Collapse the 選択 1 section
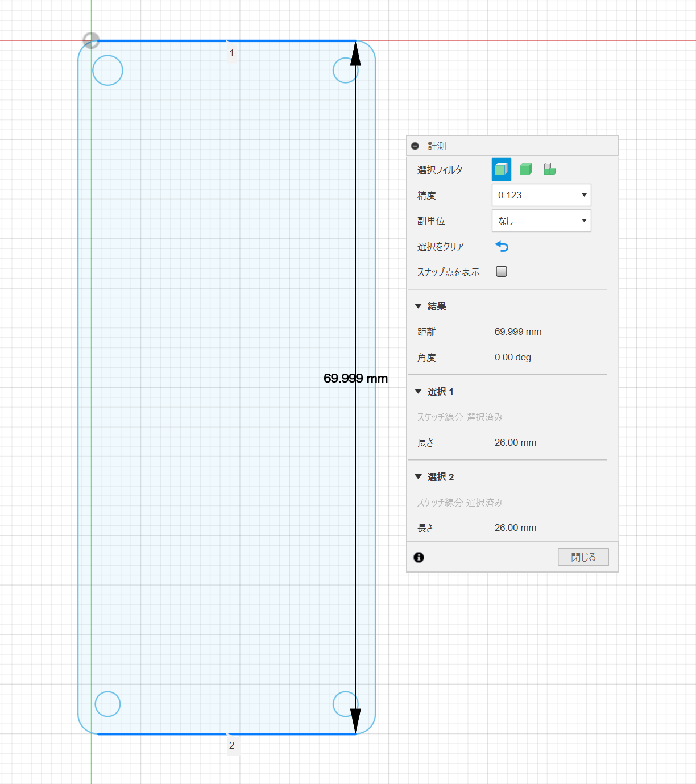This screenshot has height=784, width=696. tap(419, 392)
